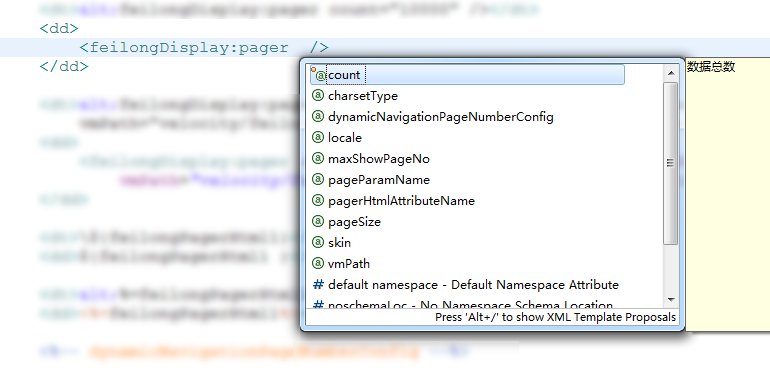Choose maxShowPageNo in the autocomplete list

379,159
